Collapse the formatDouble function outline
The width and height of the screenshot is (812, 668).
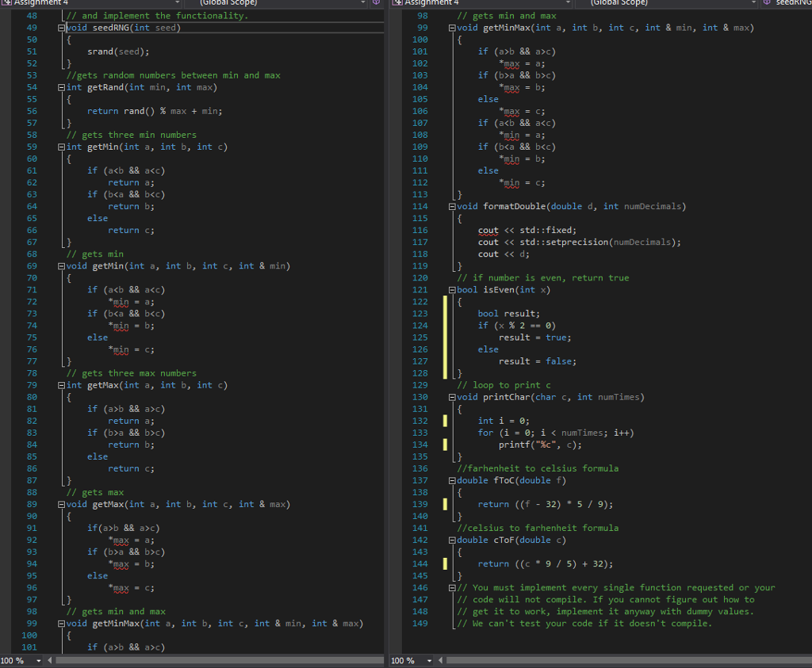click(452, 206)
